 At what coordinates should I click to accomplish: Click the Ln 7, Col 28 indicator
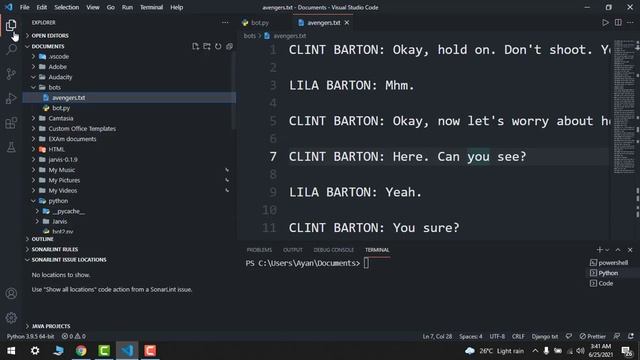[437, 336]
